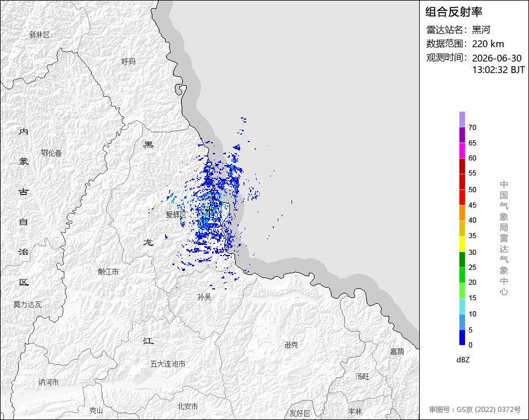Click the radar center cross marker
The width and height of the screenshot is (529, 420).
209,211
